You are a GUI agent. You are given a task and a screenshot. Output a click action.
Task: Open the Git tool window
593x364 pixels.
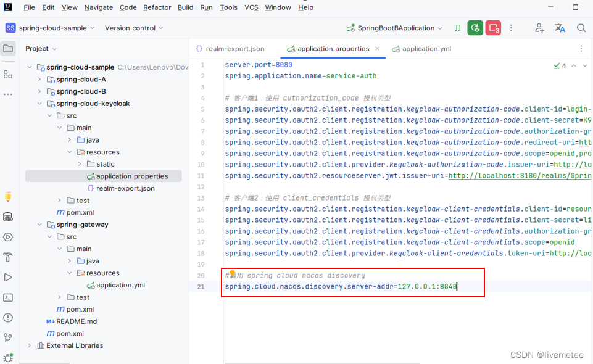(x=8, y=337)
